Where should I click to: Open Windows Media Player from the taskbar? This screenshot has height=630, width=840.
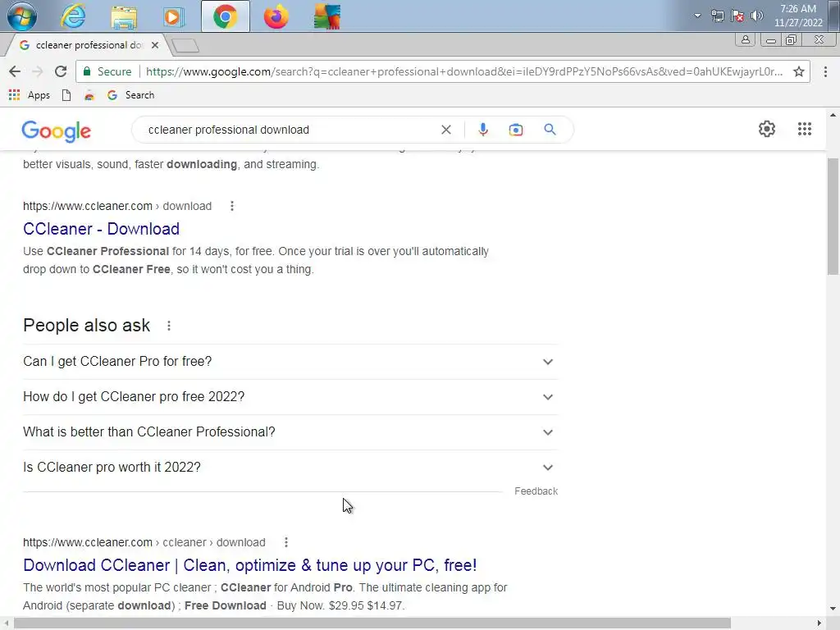(x=174, y=16)
